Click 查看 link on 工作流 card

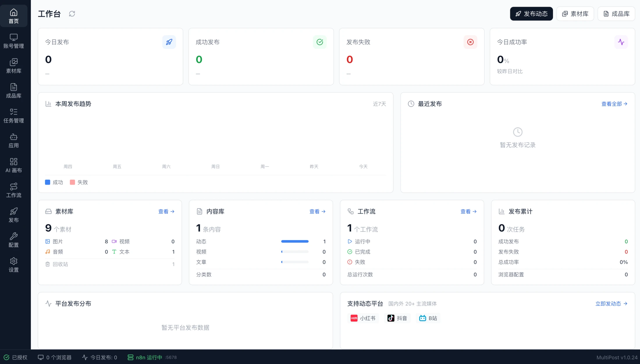[x=468, y=211]
